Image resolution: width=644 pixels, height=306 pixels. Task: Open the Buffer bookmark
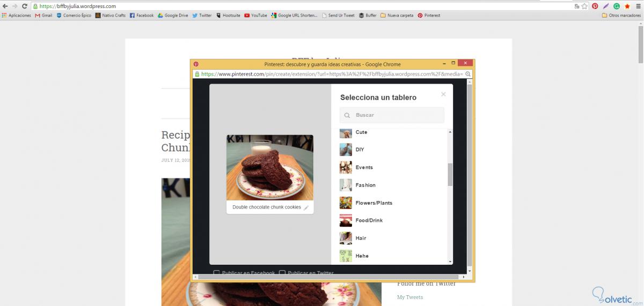point(368,16)
